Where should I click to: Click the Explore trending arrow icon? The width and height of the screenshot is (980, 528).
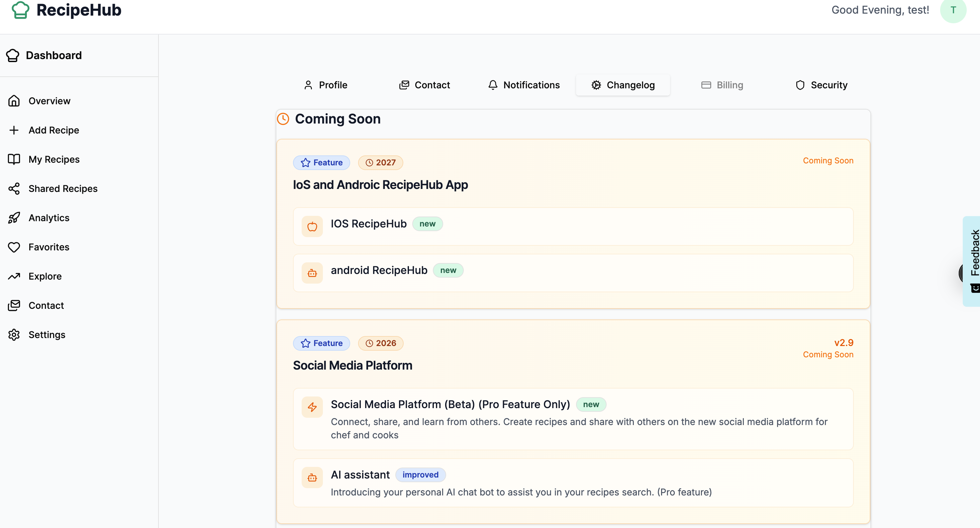[14, 277]
